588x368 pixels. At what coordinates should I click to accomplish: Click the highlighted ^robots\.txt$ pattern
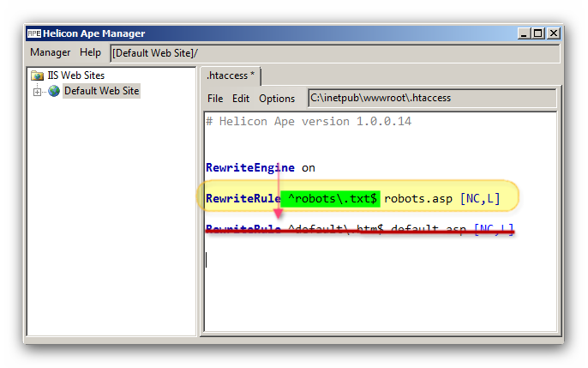coord(332,199)
